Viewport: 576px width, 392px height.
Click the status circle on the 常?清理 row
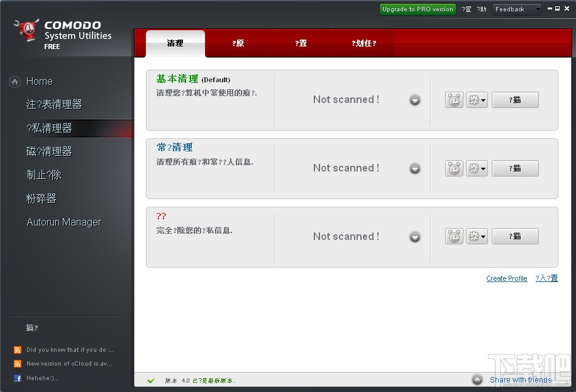[x=414, y=168]
